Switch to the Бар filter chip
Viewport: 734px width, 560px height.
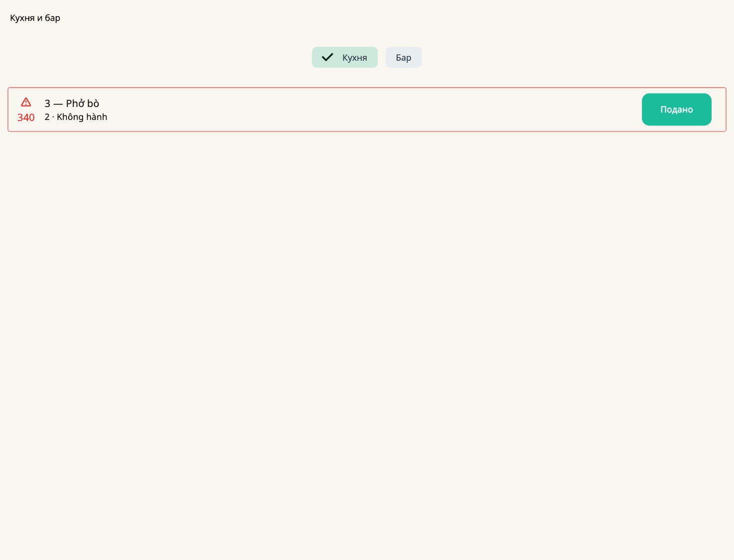point(404,57)
